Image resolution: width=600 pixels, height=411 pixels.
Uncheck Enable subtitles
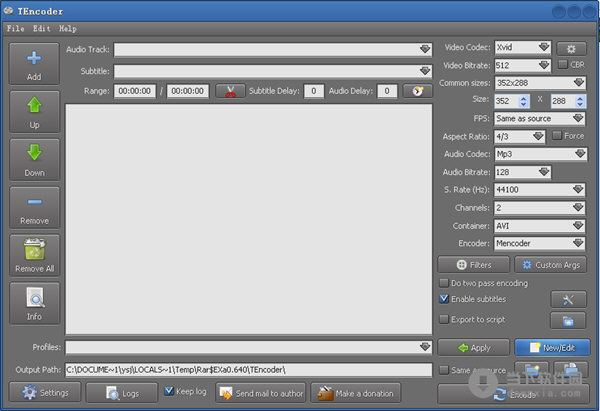[443, 298]
